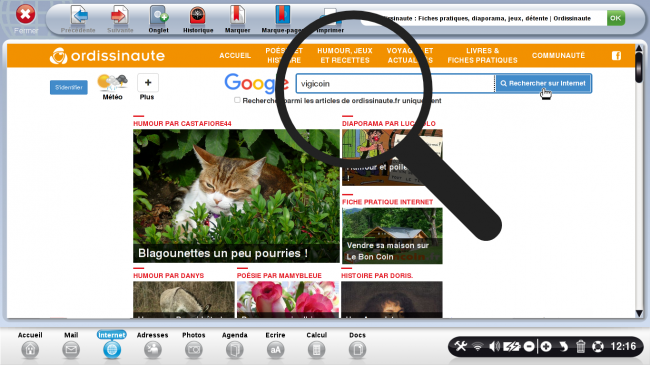Open the ACCUEIL menu item
This screenshot has width=650, height=365.
click(x=235, y=56)
